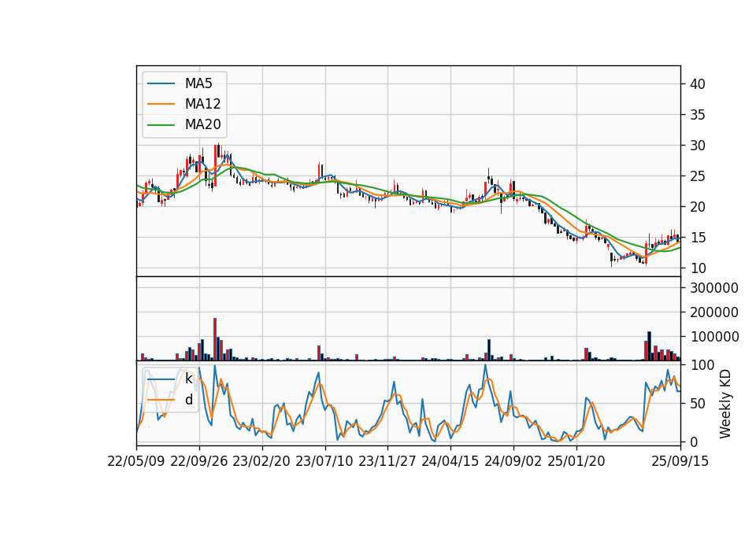Click the KD axis value 0
The image size is (756, 543).
694,441
